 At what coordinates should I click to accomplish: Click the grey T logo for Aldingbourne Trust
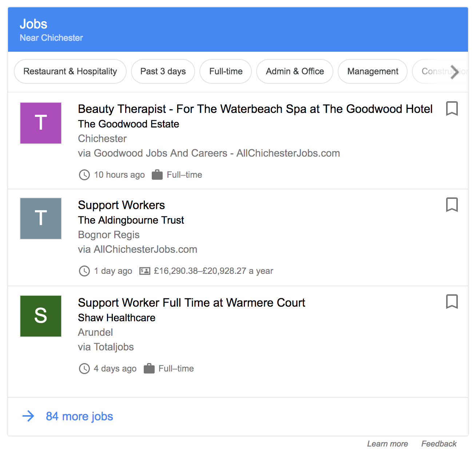[x=41, y=219]
